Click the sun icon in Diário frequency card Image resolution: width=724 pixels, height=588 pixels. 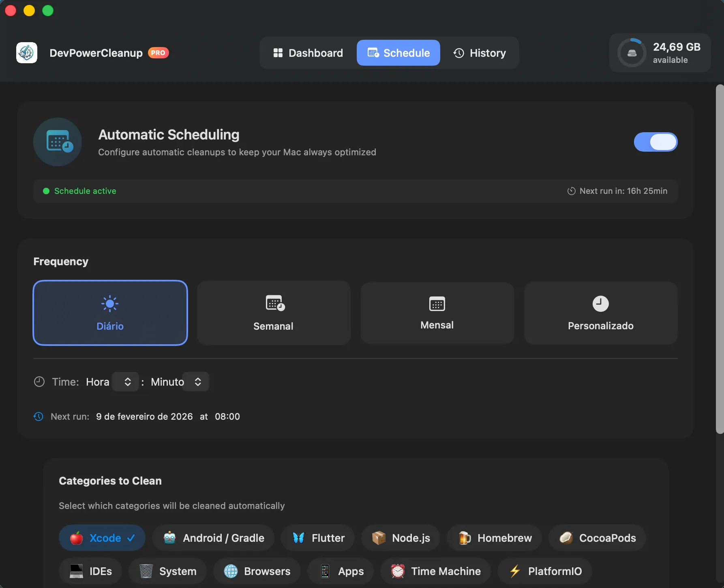110,303
